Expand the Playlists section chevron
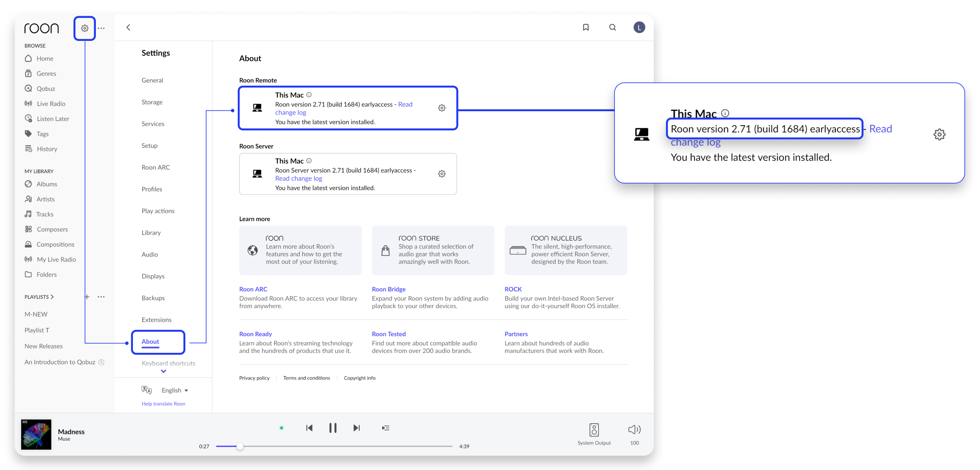 click(x=52, y=297)
